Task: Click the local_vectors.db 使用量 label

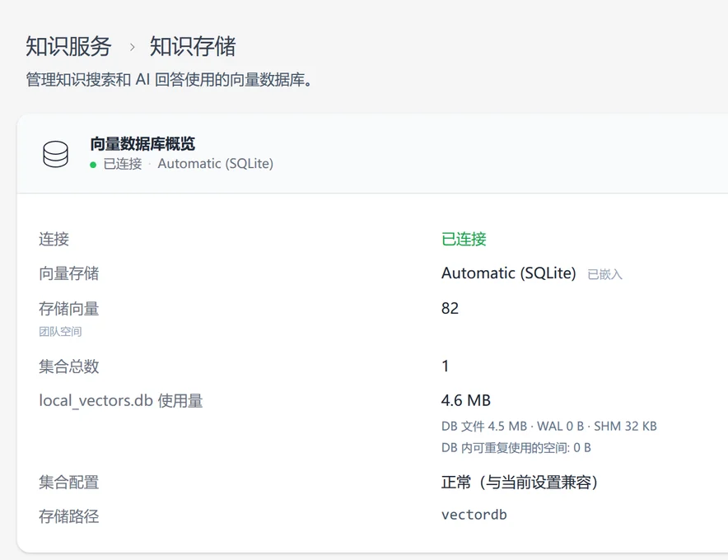Action: pos(121,401)
